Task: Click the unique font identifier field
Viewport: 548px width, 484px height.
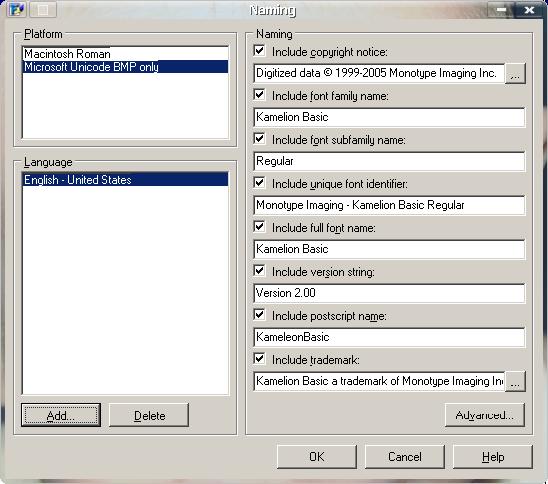Action: (389, 205)
